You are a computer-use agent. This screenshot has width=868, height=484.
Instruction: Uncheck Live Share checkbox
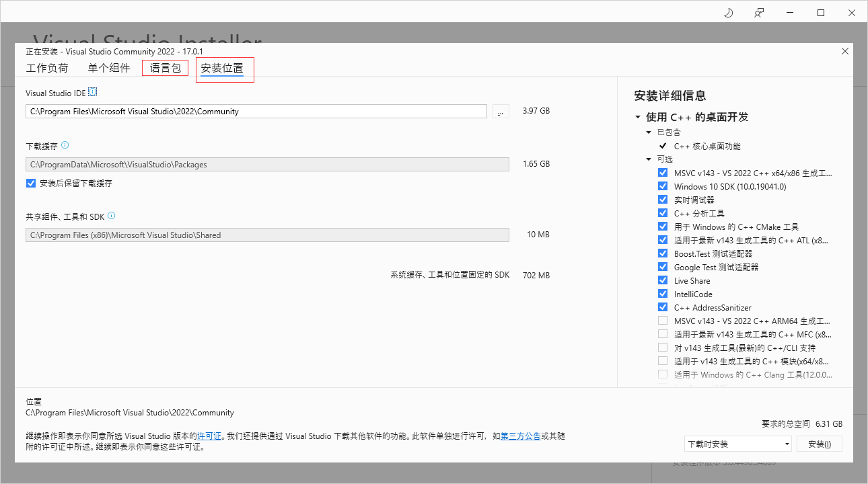tap(663, 280)
